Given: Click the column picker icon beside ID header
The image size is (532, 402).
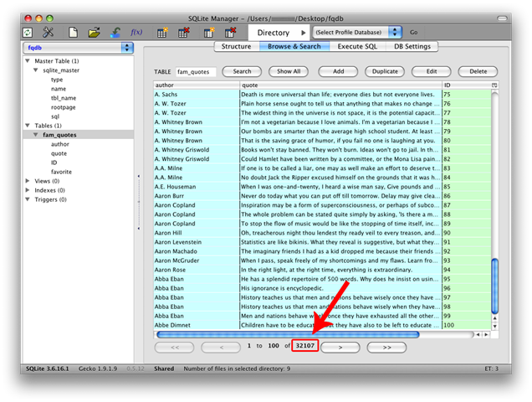Looking at the screenshot, I should click(494, 85).
